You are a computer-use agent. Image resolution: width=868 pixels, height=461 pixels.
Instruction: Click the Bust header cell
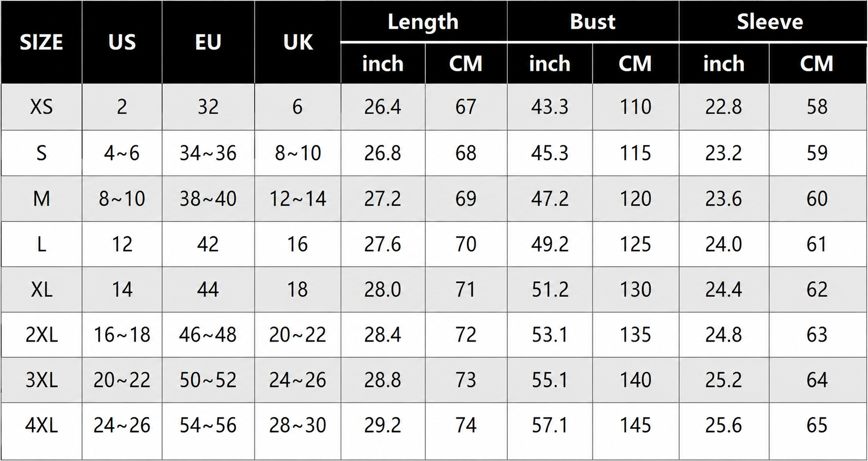[593, 22]
